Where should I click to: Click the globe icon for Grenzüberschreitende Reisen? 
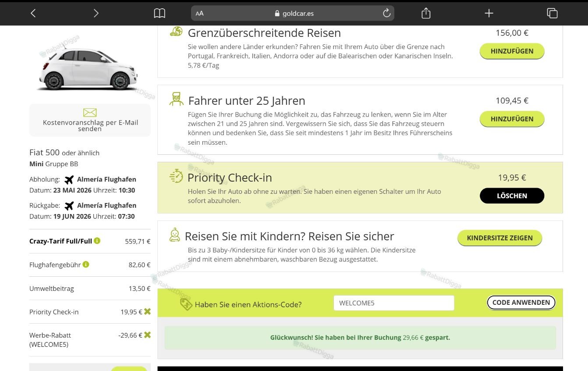point(176,31)
